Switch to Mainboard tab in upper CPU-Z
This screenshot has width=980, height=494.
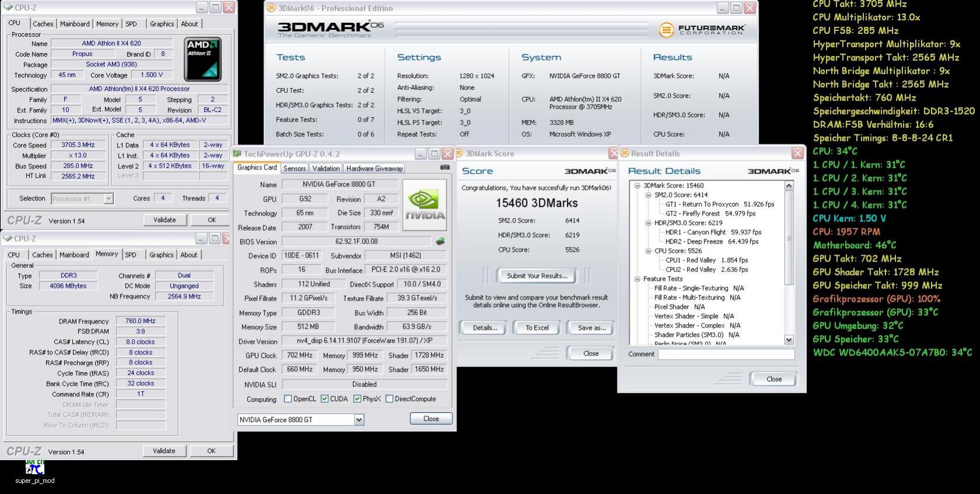[x=75, y=24]
